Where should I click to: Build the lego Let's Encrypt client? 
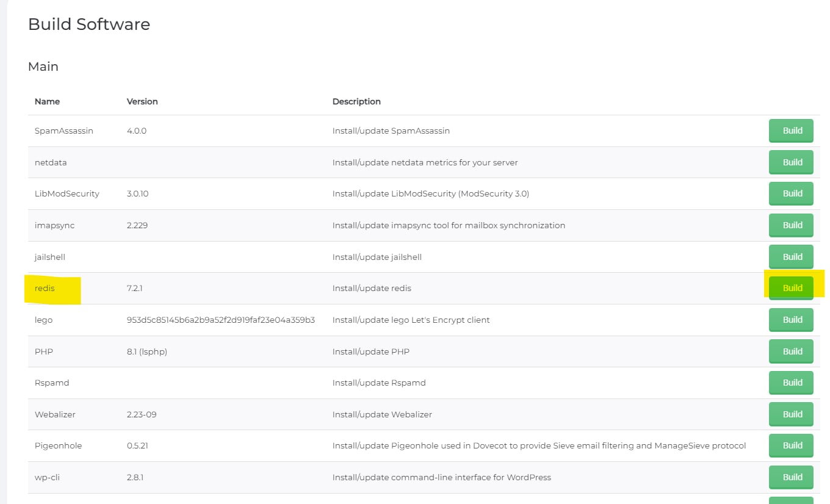pos(791,320)
